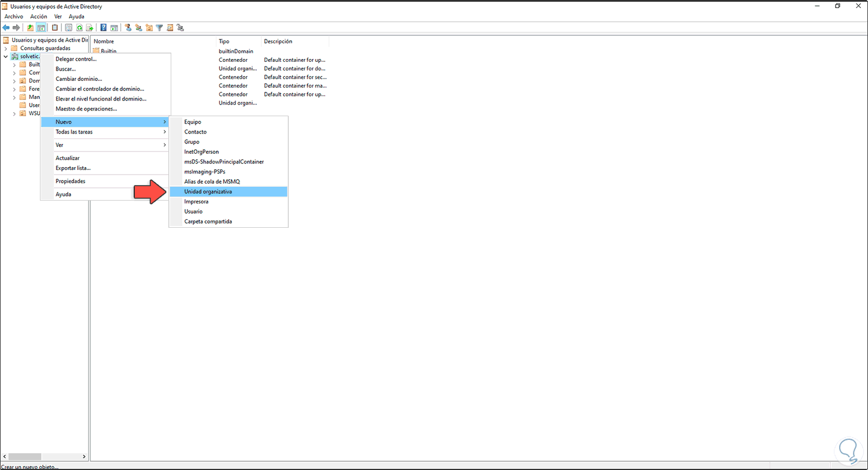868x470 pixels.
Task: Open the Todas las tareas submenu
Action: [105, 132]
